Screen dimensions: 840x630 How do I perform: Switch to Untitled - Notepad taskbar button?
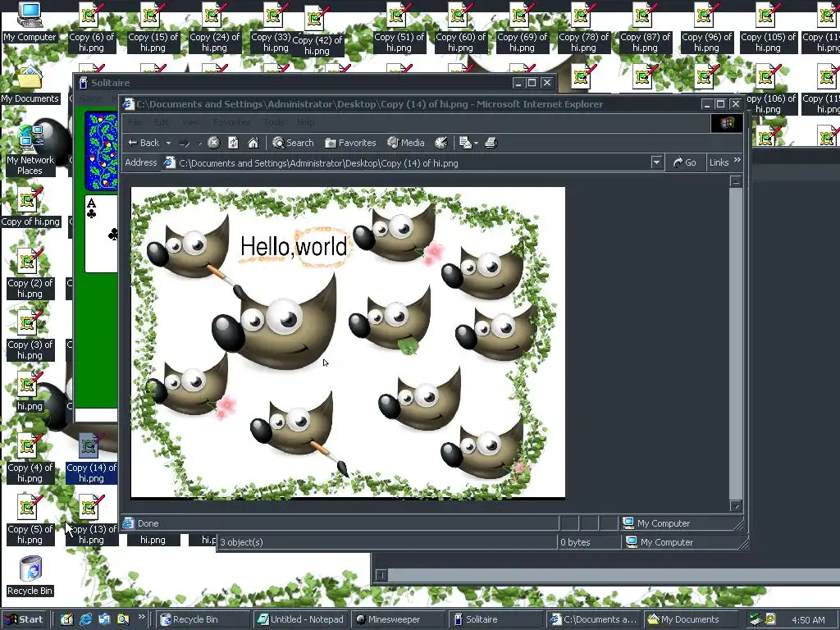click(x=300, y=619)
